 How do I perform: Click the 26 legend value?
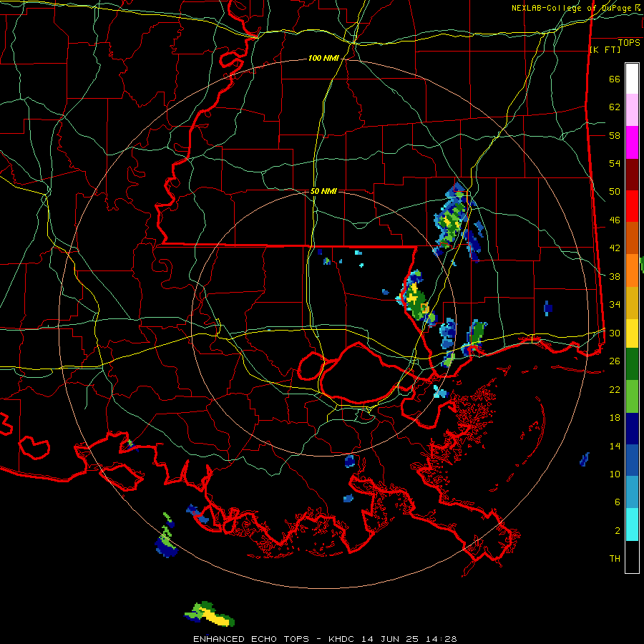615,361
